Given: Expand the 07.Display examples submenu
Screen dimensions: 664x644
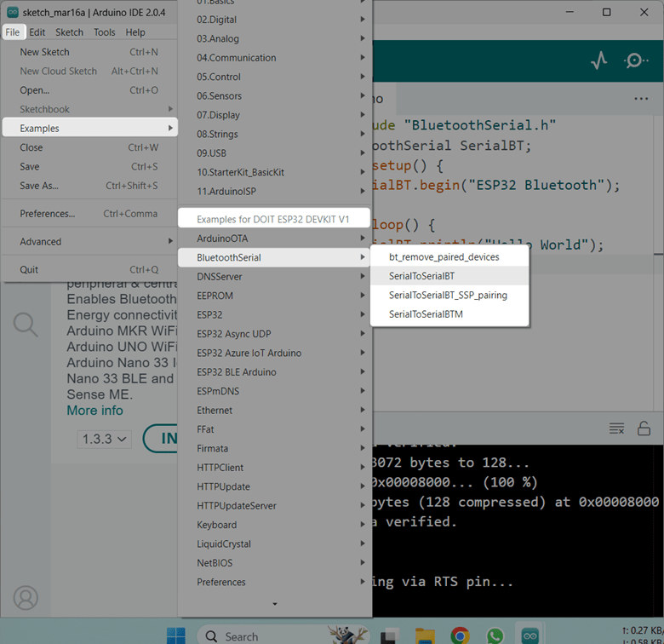Looking at the screenshot, I should tap(274, 115).
